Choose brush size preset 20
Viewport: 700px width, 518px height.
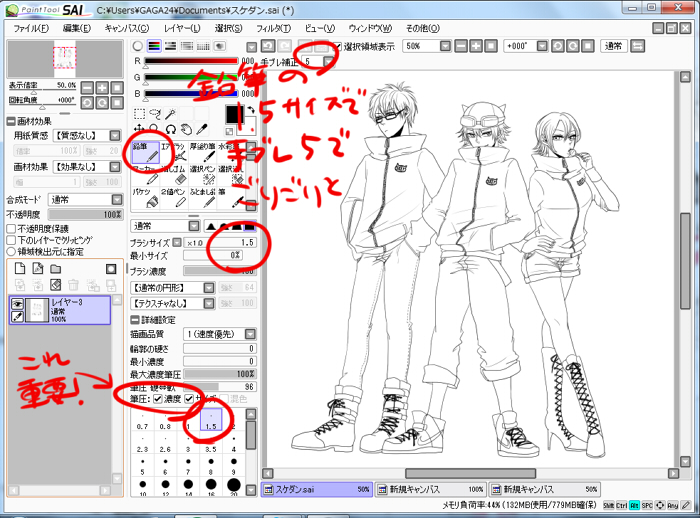click(x=233, y=487)
